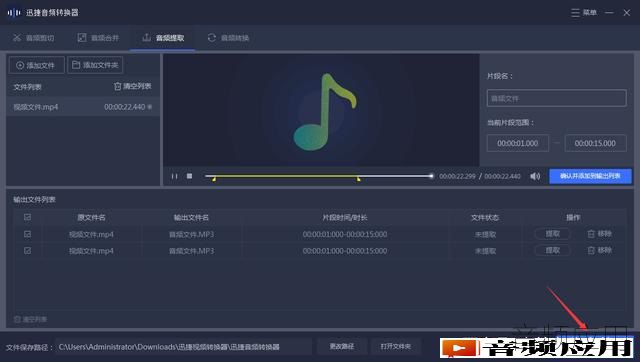The width and height of the screenshot is (640, 362).
Task: Toggle the select-all checkbox in output header
Action: 27,217
